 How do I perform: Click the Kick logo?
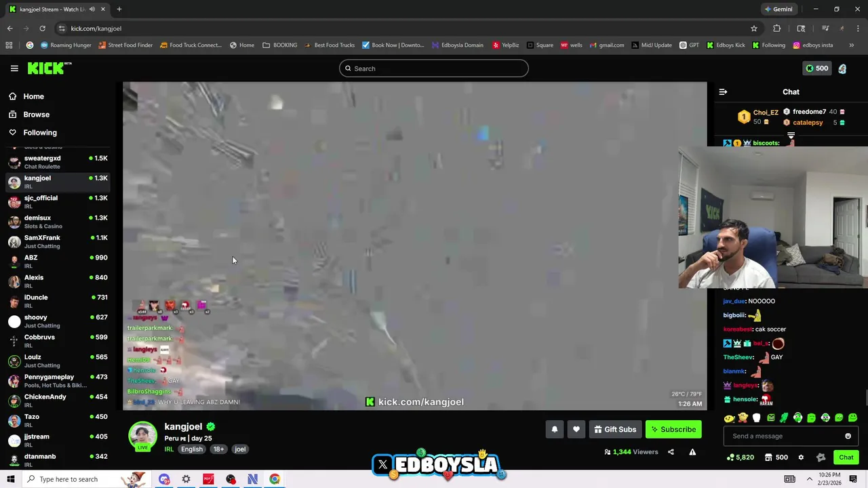pos(49,68)
